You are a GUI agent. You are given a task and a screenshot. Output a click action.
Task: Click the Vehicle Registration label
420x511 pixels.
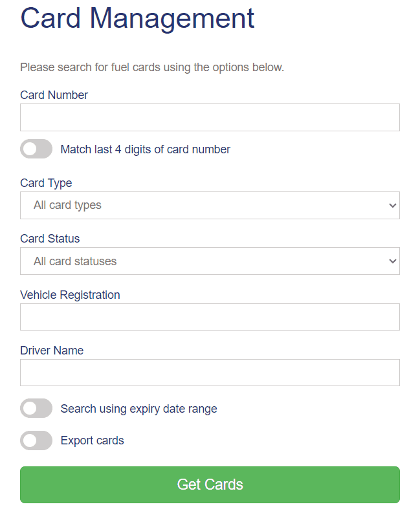pos(70,295)
